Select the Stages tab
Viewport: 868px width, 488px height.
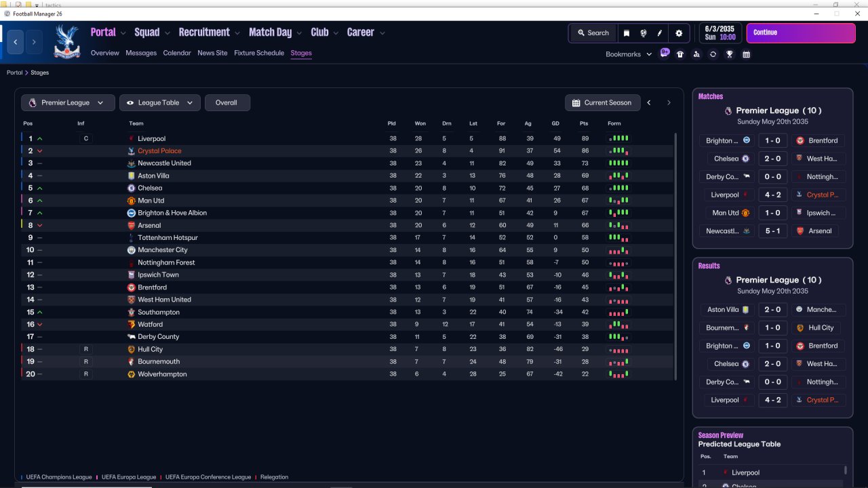click(x=301, y=53)
